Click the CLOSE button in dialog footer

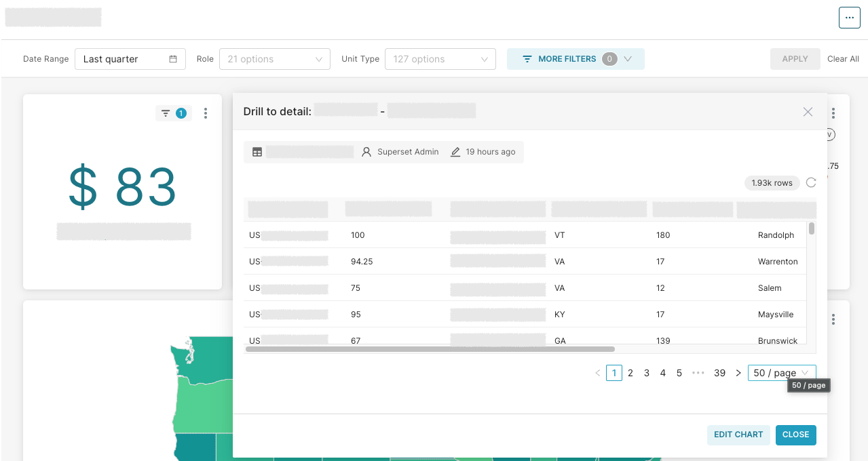(x=796, y=435)
